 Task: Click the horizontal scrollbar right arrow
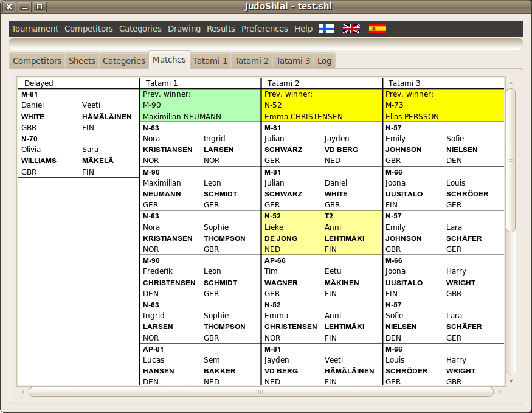point(499,392)
